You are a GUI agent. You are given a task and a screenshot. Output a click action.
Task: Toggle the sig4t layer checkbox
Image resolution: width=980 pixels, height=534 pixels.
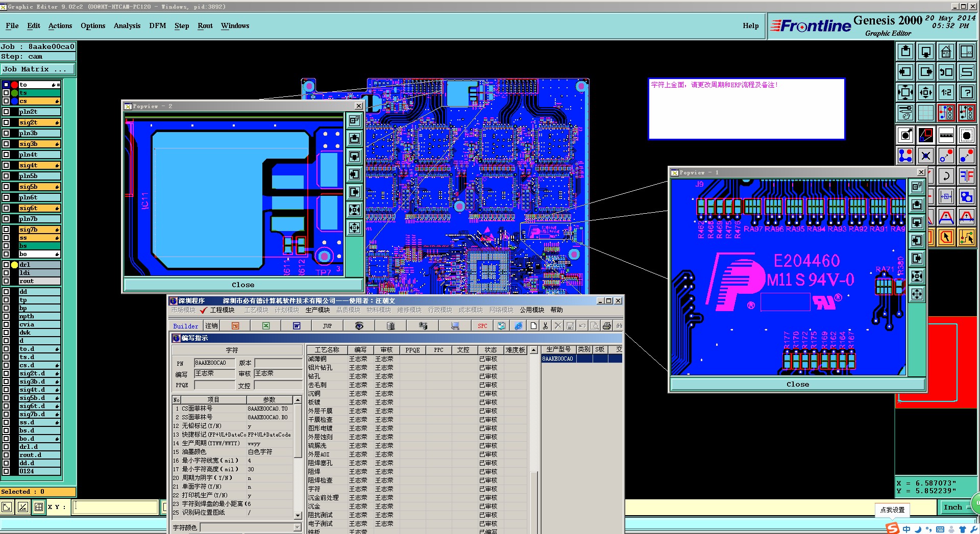coord(6,165)
